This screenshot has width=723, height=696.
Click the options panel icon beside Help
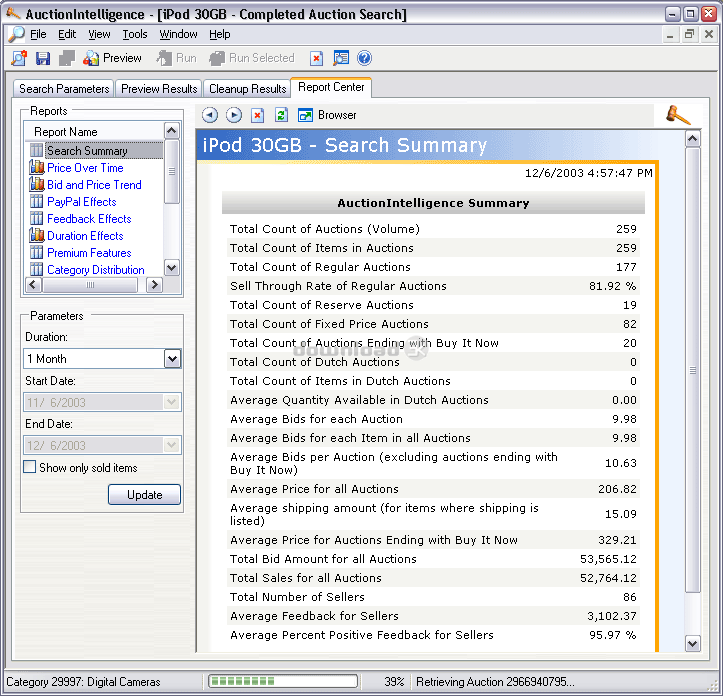tap(341, 58)
